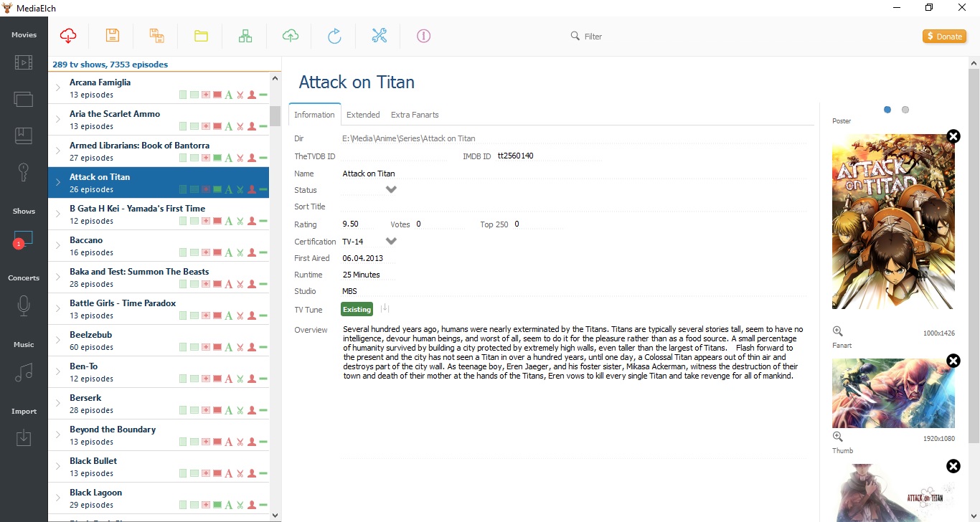
Task: Click the green cloud upload sync icon
Action: [x=290, y=36]
